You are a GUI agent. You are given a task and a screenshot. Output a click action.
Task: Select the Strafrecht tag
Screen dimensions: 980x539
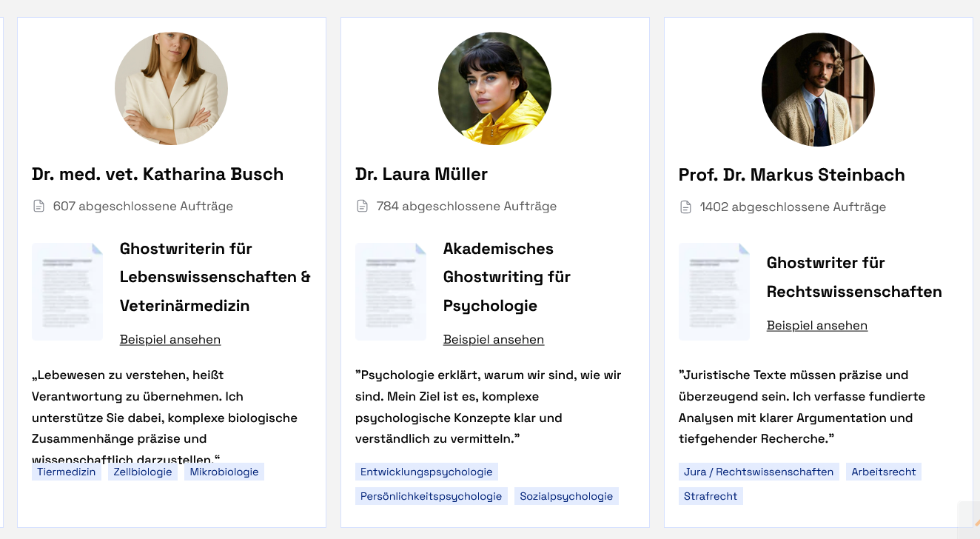click(x=711, y=496)
